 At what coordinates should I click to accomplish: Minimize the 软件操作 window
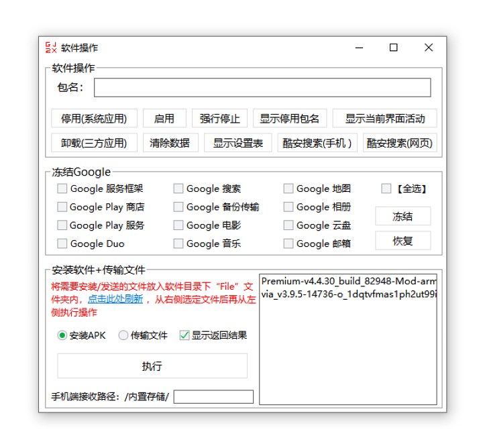coord(359,48)
